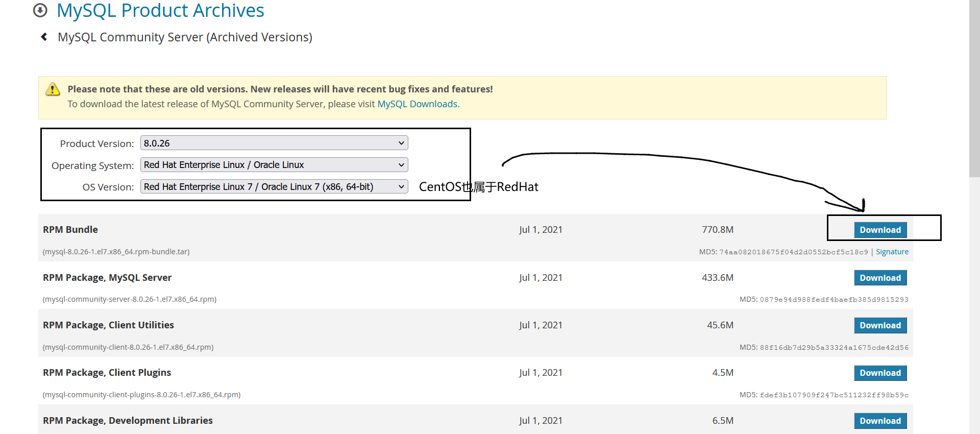Select the Client Utilities MD5 checksum

(x=834, y=347)
